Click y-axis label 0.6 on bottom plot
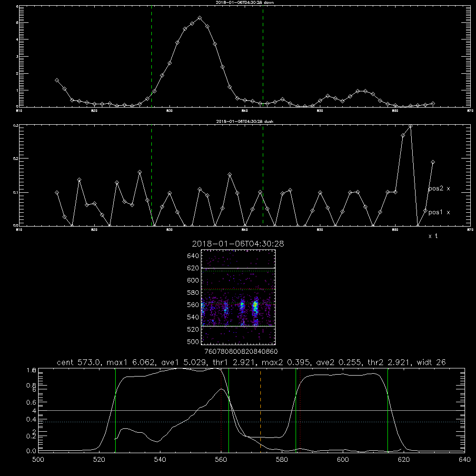Screen dimensions: 476x476 tap(31, 402)
